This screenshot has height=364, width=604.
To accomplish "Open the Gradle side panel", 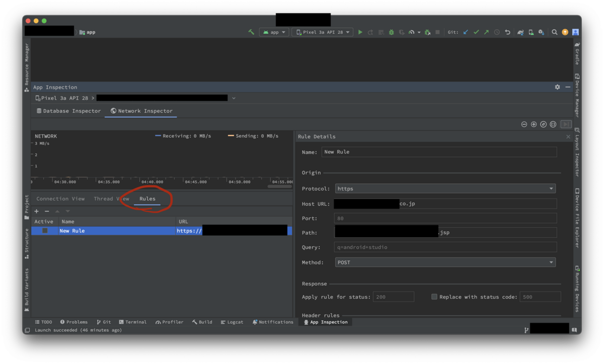I will tap(577, 53).
